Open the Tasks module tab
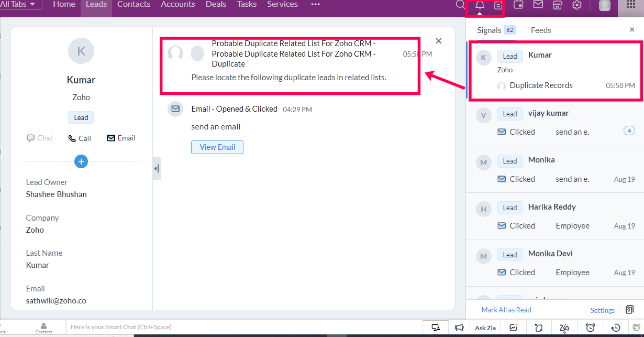 247,4
